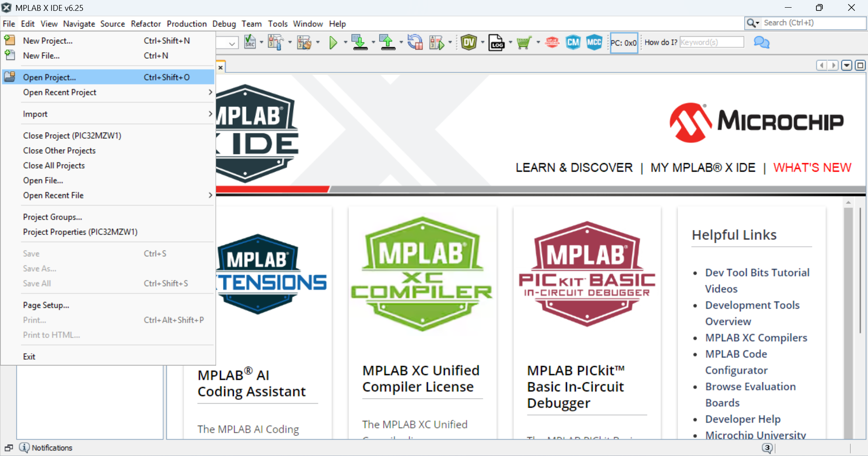
Task: Click the LOG file icon
Action: click(496, 42)
